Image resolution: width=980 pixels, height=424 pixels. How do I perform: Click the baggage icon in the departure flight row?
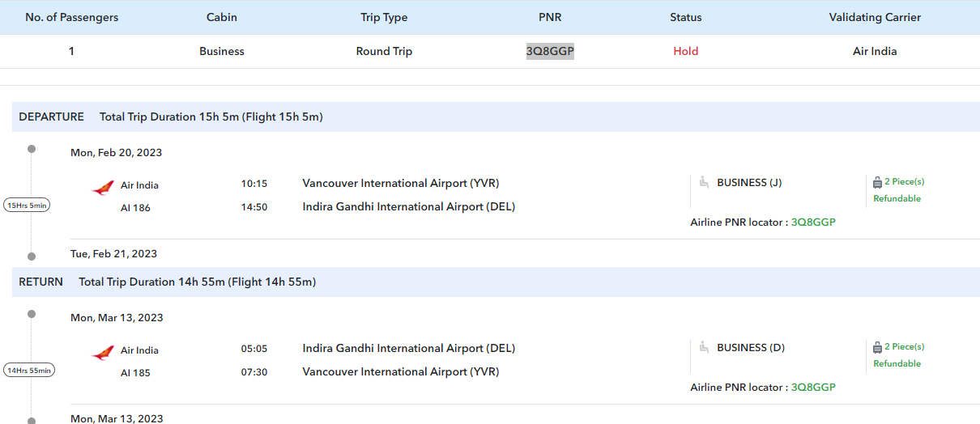(x=877, y=182)
